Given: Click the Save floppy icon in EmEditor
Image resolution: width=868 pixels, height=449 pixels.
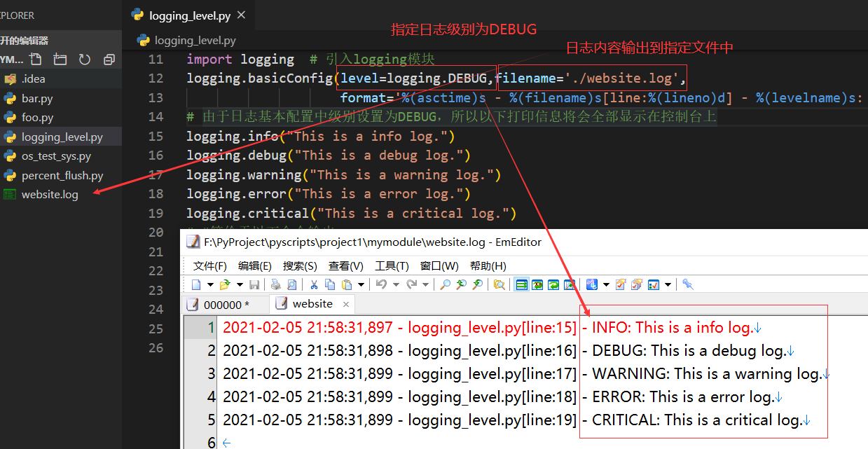Looking at the screenshot, I should (x=254, y=284).
